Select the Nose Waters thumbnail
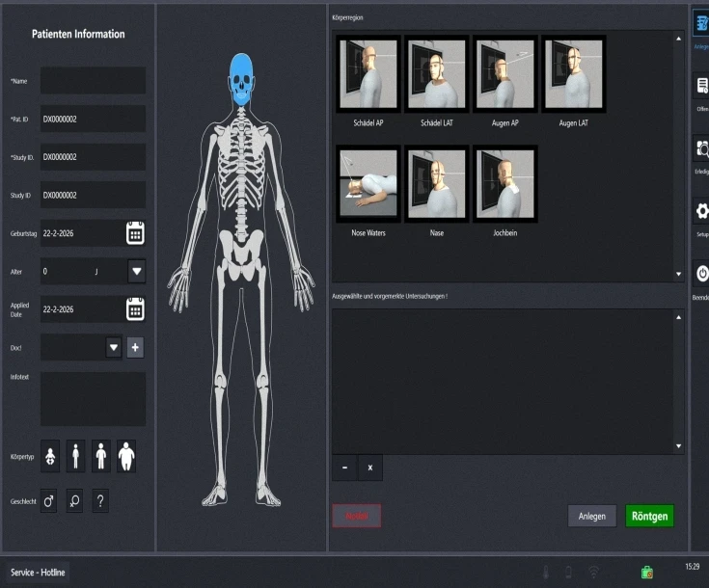 pos(368,184)
